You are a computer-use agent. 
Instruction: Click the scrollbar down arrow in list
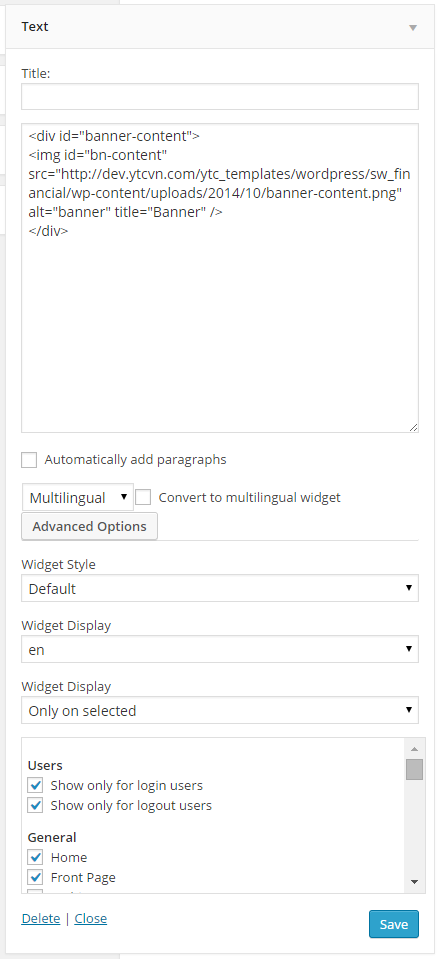[414, 882]
